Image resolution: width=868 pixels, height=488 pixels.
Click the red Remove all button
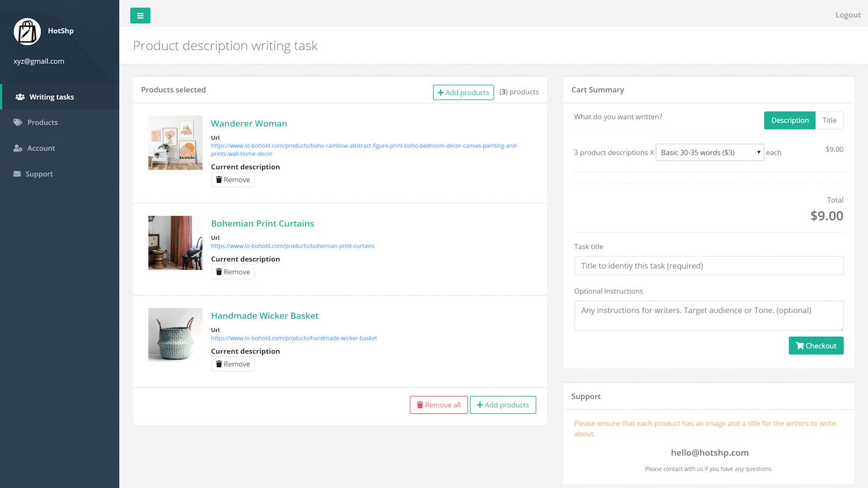[x=438, y=405]
